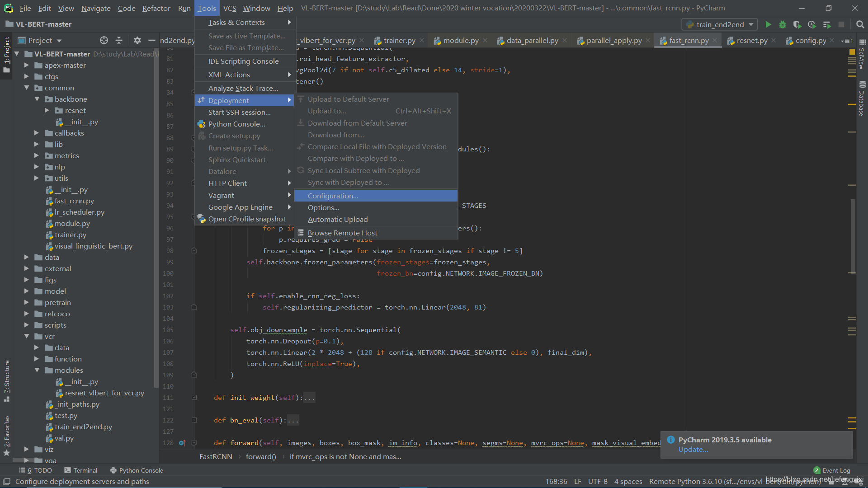Image resolution: width=868 pixels, height=488 pixels.
Task: Collapse the backbone folder
Action: 37,99
